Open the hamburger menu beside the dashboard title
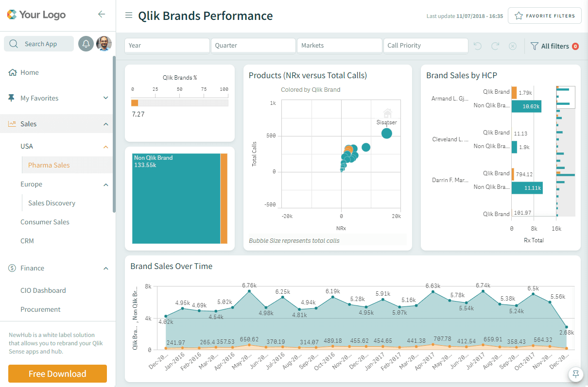Viewport: 588px width, 387px height. tap(129, 15)
